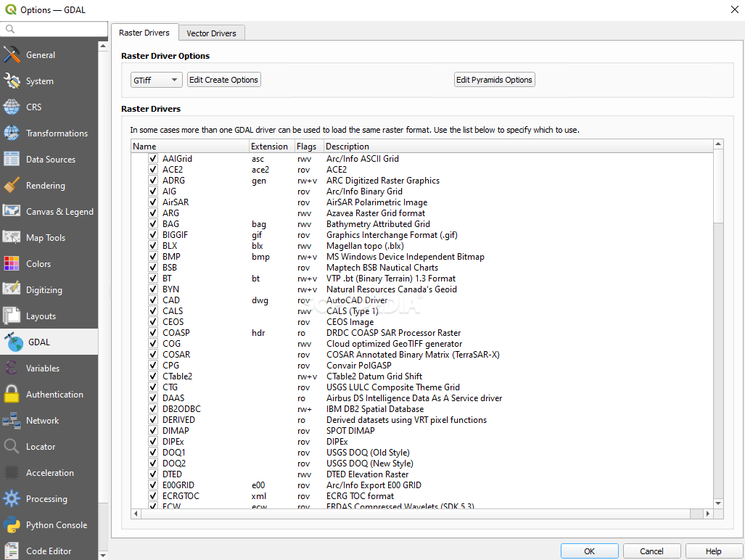Disable the DB2ODBC driver checkbox

tap(152, 409)
